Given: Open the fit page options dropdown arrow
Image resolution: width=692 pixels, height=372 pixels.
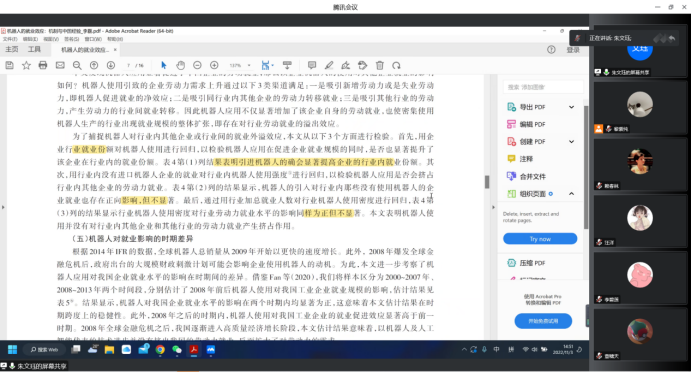Looking at the screenshot, I should coord(273,65).
